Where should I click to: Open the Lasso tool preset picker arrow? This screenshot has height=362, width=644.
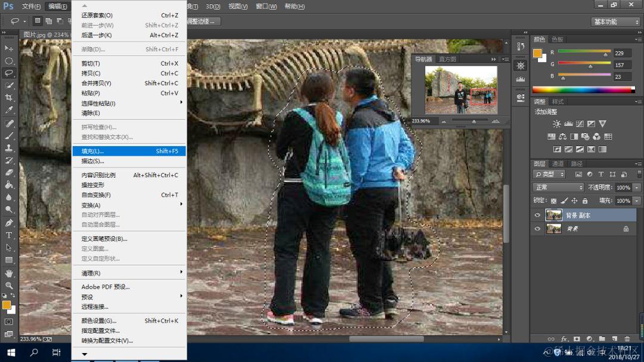coord(24,21)
